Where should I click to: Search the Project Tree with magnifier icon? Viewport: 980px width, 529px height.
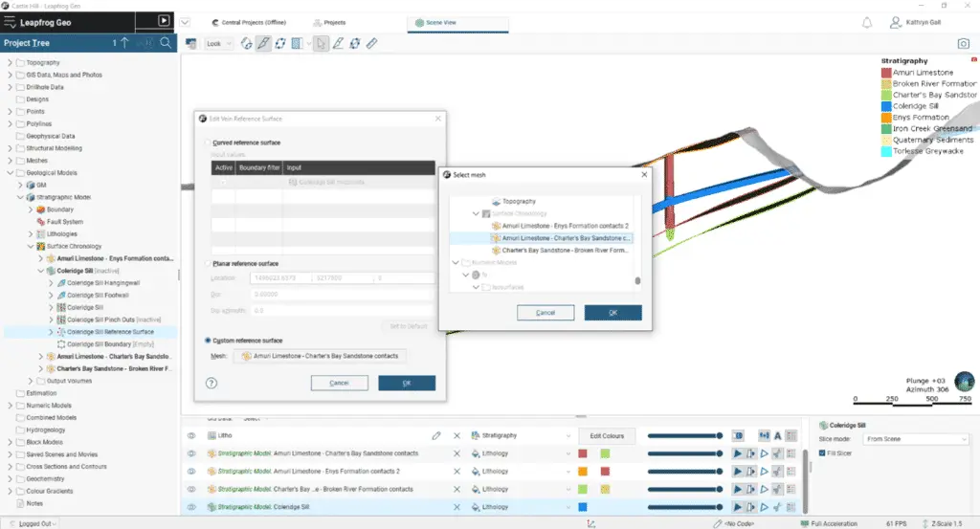(166, 43)
